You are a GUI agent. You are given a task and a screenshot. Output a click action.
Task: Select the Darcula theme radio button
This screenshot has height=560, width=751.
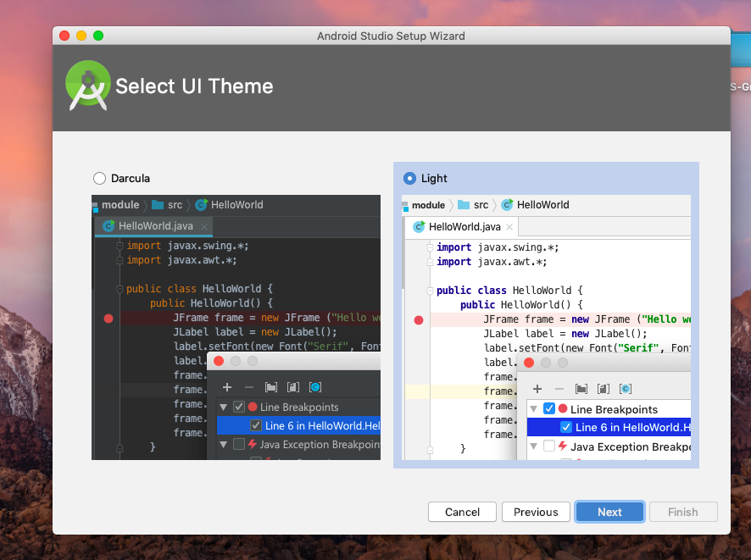pyautogui.click(x=100, y=179)
